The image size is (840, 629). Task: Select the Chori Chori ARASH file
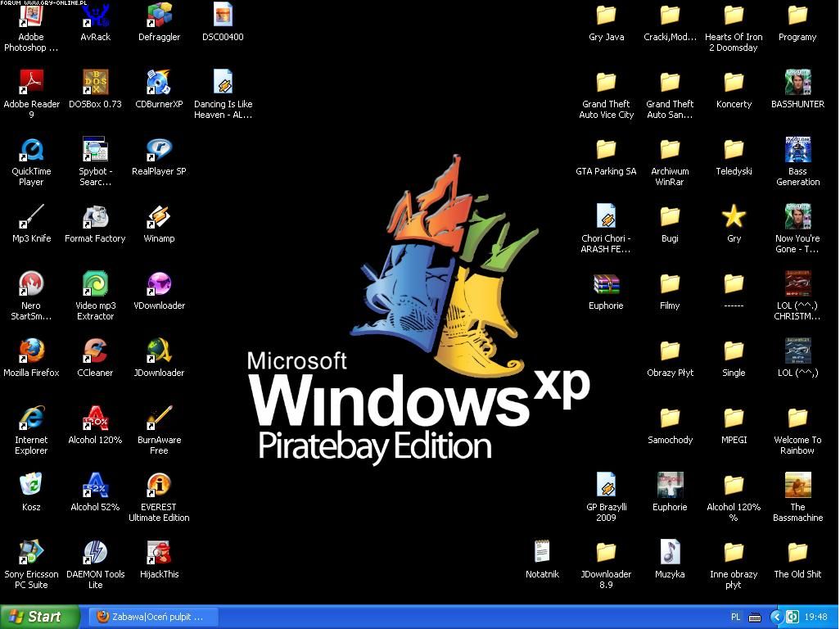[x=606, y=216]
